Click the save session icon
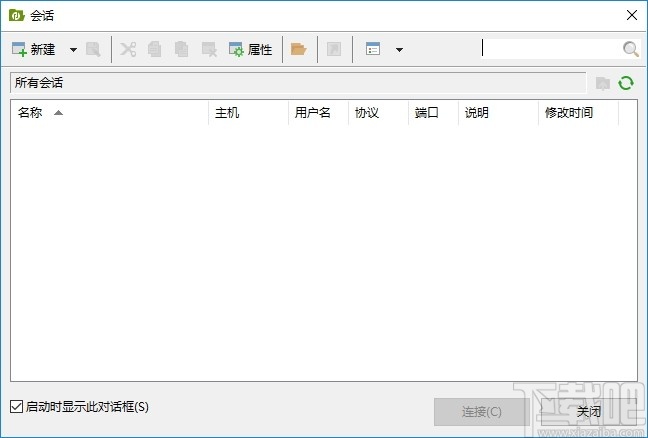Viewport: 648px width, 438px height. (x=93, y=50)
